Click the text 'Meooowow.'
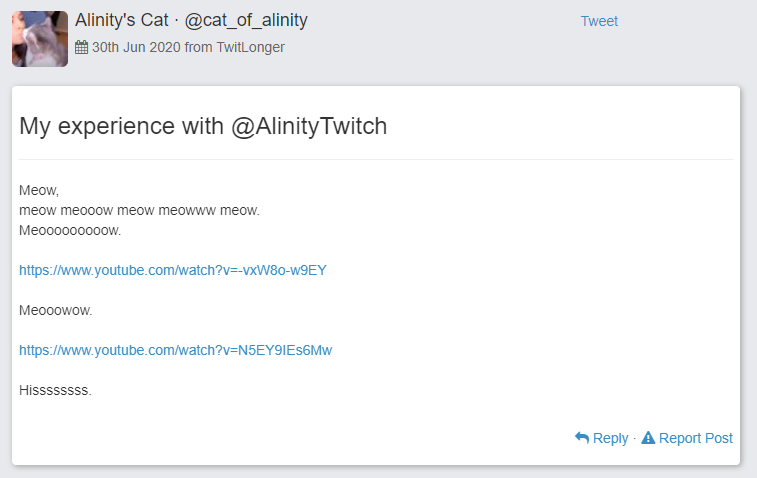757x478 pixels. [56, 310]
